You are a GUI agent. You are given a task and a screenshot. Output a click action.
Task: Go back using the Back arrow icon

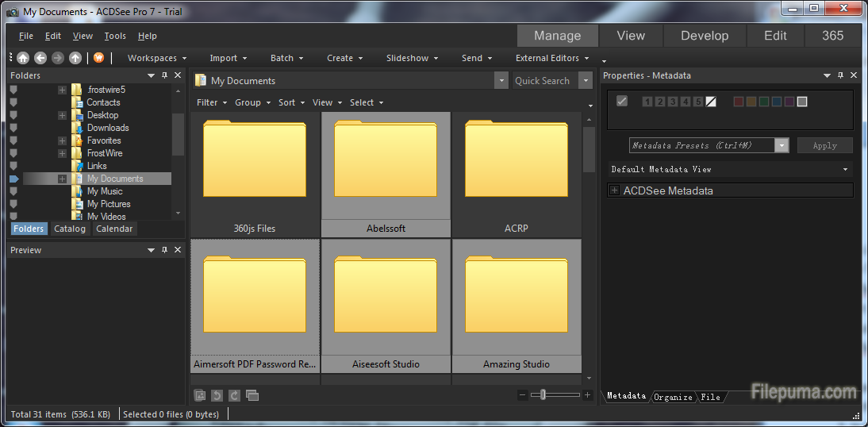40,58
